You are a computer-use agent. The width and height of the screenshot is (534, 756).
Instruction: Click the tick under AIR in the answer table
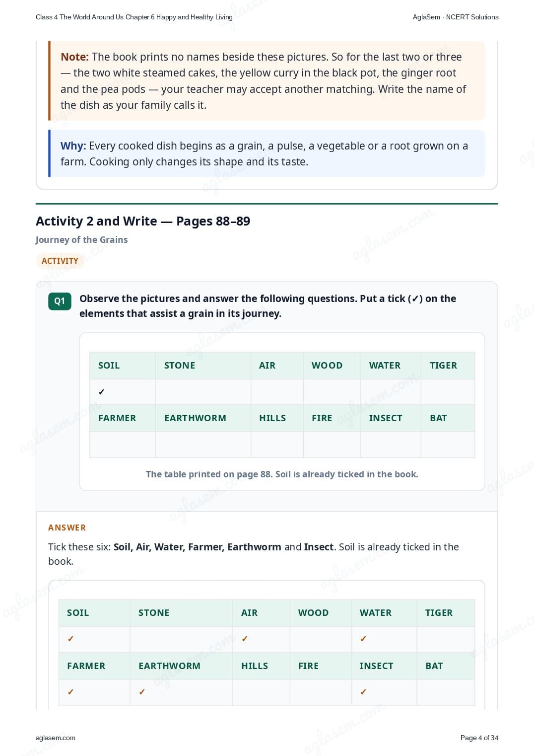pos(245,639)
